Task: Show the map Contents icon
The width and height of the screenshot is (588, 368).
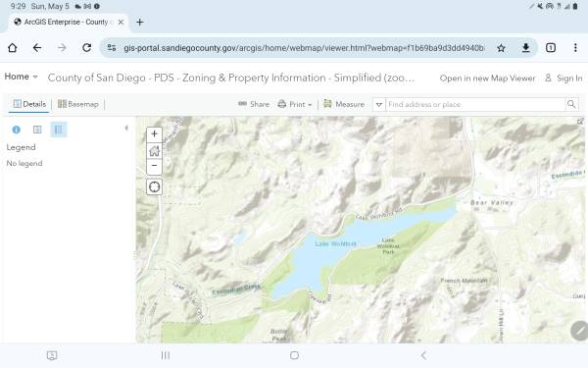Action: point(37,130)
